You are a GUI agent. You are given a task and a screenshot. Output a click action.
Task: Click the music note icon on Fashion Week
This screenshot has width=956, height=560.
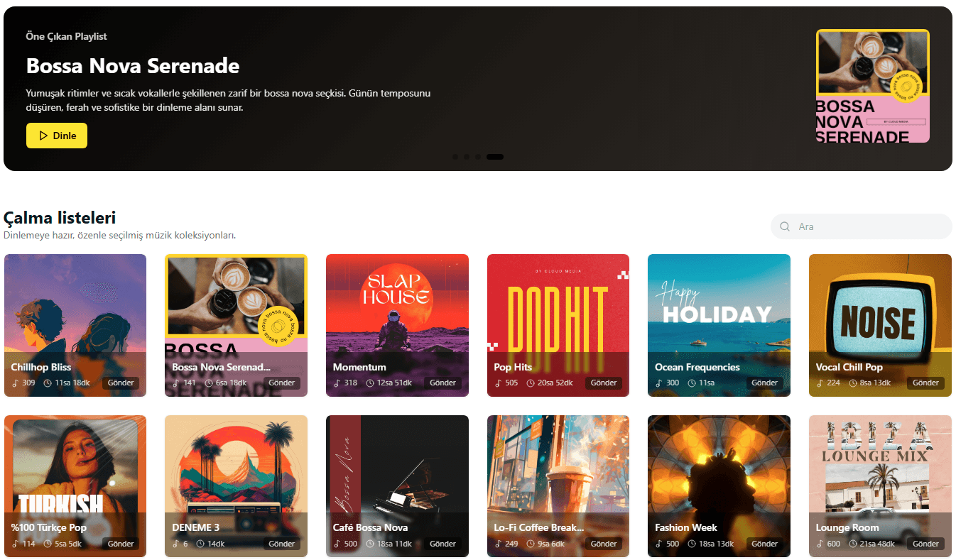(659, 544)
